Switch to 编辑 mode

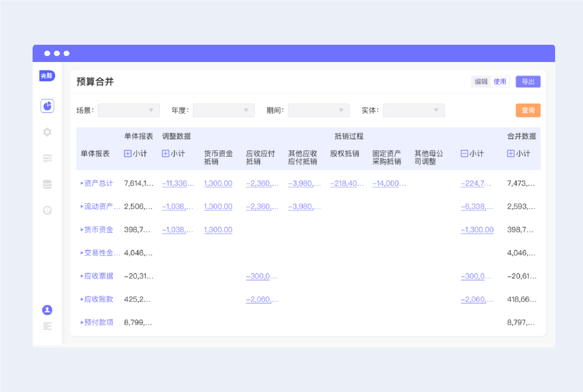pyautogui.click(x=481, y=81)
